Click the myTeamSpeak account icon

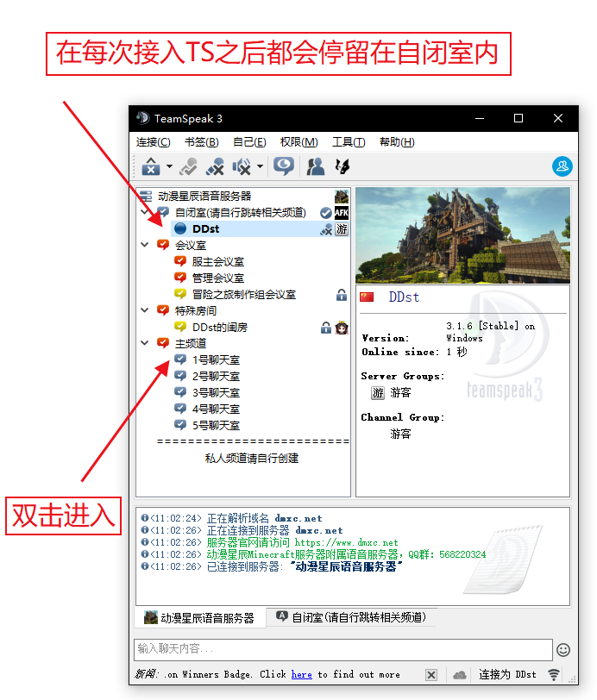(562, 166)
